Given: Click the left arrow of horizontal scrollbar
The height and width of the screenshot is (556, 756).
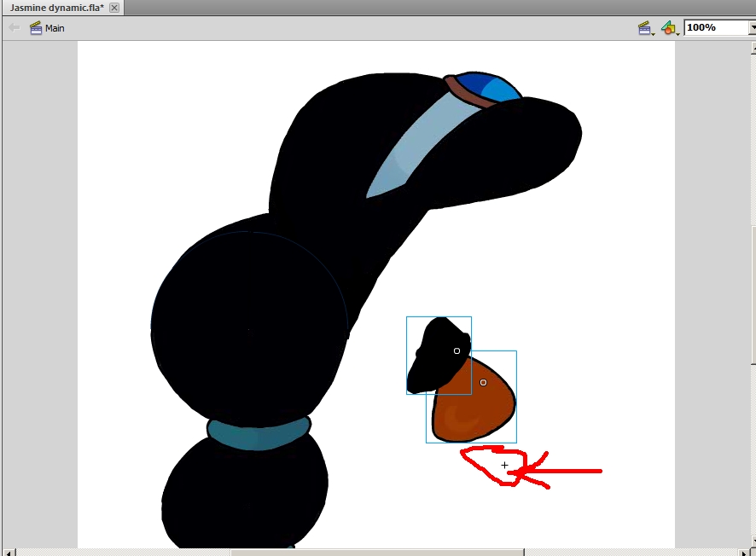Looking at the screenshot, I should click(7, 552).
